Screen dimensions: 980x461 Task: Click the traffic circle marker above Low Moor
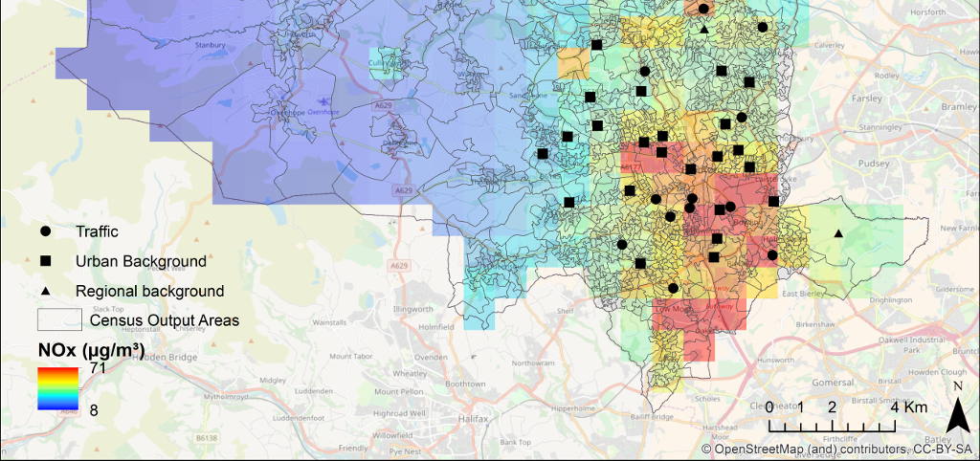click(673, 288)
